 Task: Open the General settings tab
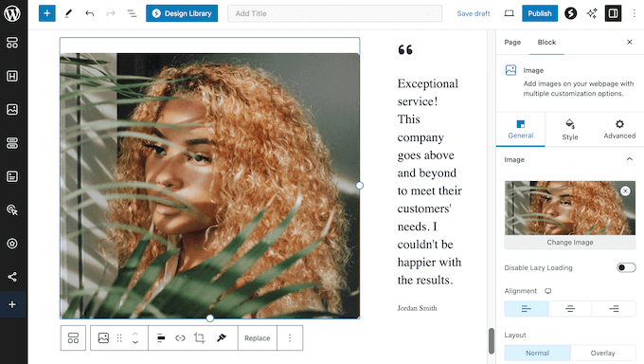tap(520, 129)
